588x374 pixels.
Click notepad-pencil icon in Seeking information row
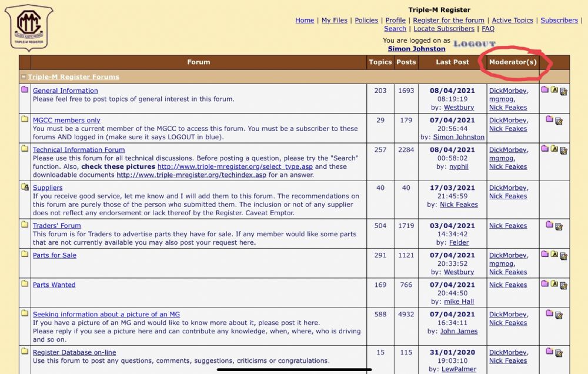point(559,315)
